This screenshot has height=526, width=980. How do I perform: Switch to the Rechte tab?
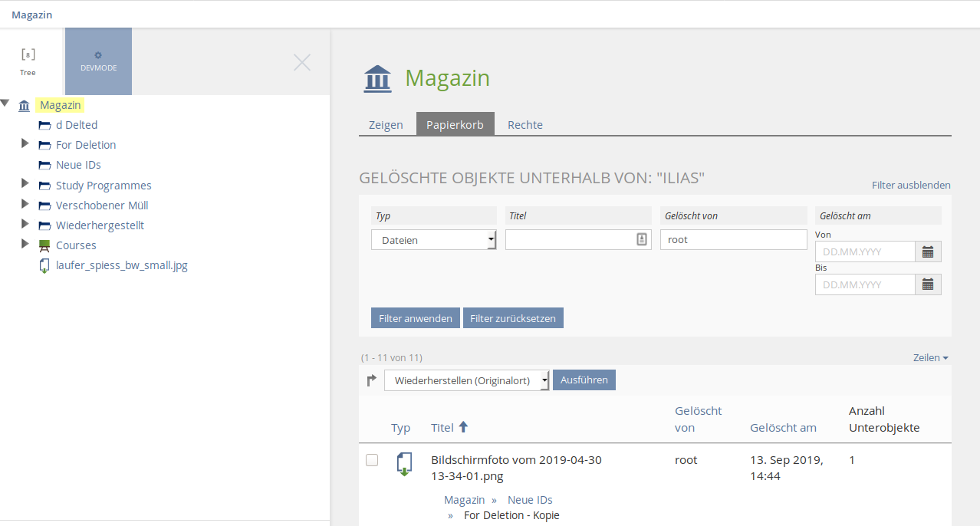[x=525, y=125]
